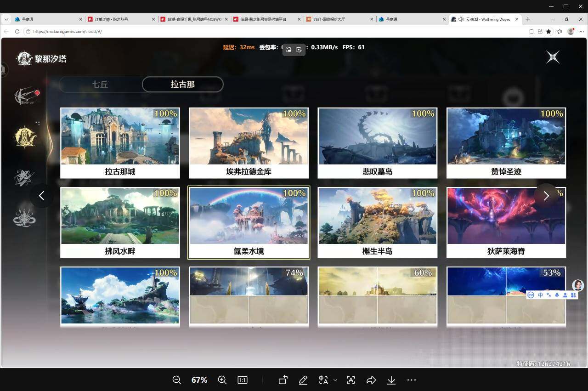The width and height of the screenshot is (588, 391).
Task: Open the 狄萨莱海脊 area card
Action: [506, 222]
